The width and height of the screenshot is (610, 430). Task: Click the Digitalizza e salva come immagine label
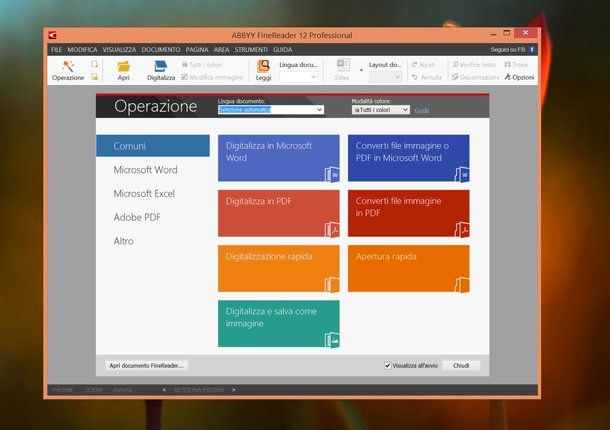pyautogui.click(x=271, y=317)
